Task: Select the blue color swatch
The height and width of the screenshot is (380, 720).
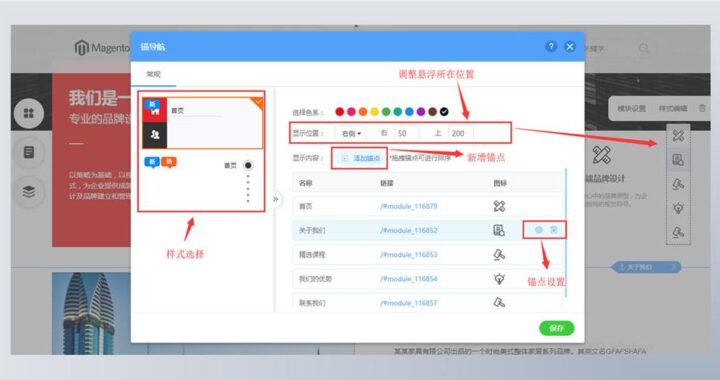Action: pyautogui.click(x=409, y=112)
